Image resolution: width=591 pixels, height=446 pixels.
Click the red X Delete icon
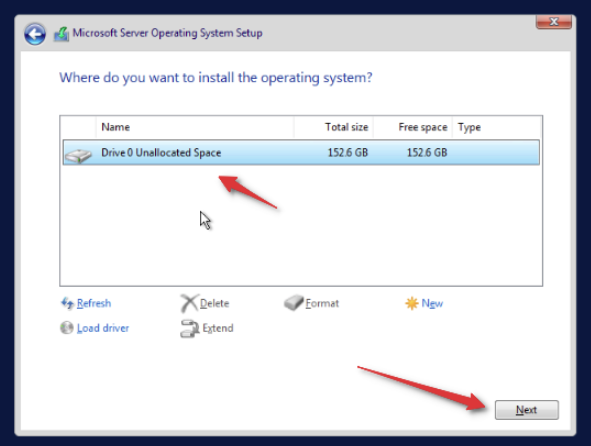(189, 303)
